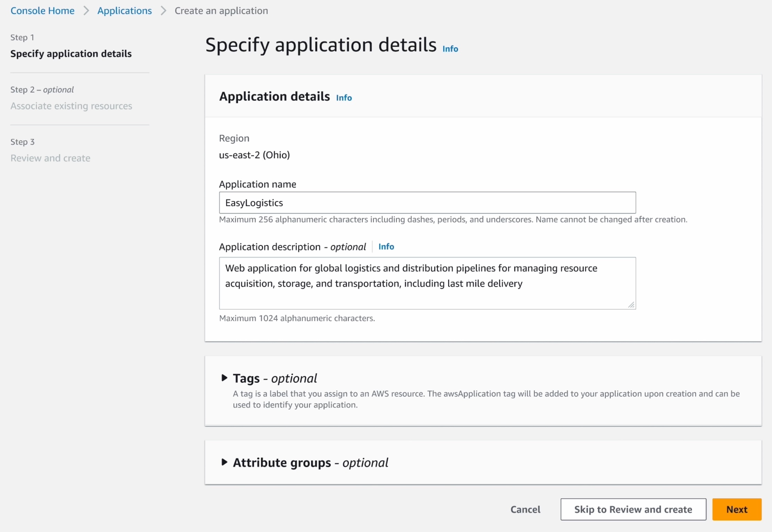The image size is (772, 532).
Task: Open Info link next to Application details
Action: tap(344, 98)
